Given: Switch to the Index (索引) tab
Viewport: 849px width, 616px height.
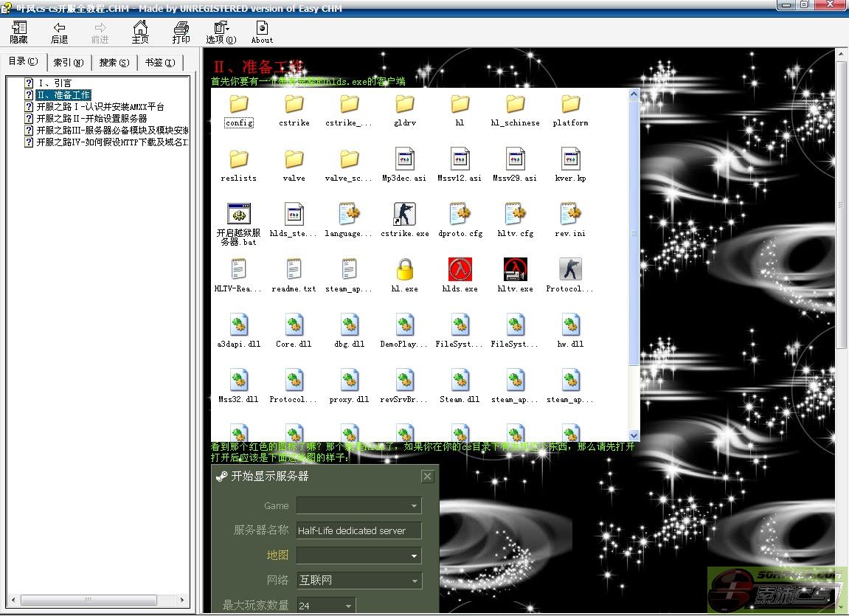Looking at the screenshot, I should point(68,63).
